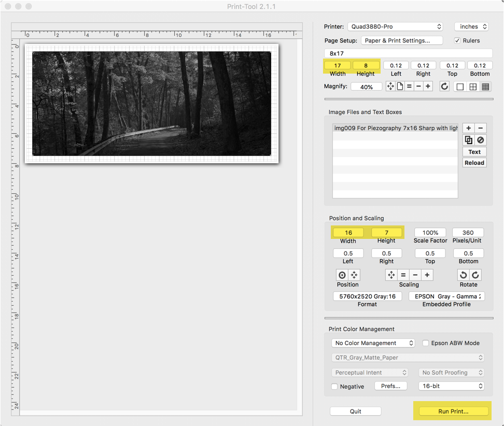Click the duplicate image icon
Image resolution: width=504 pixels, height=426 pixels.
(x=468, y=140)
